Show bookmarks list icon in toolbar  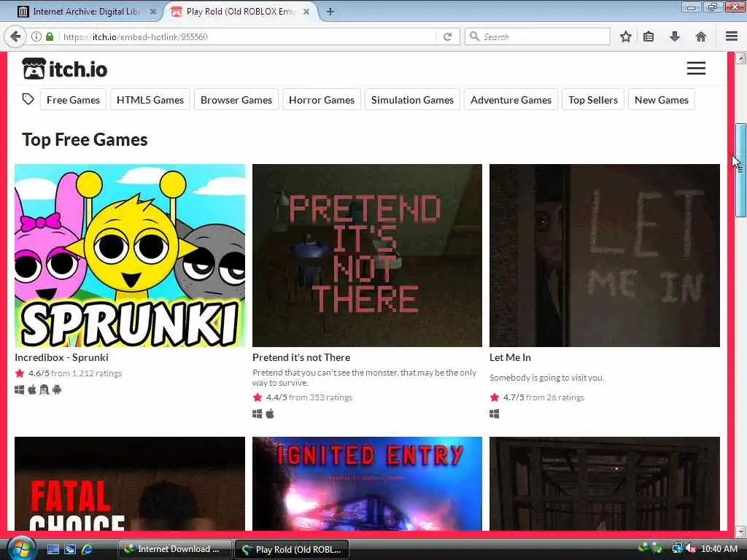click(649, 36)
